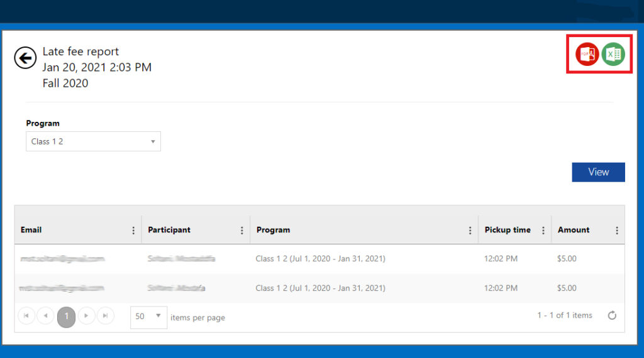Open the Program dropdown showing Class 1 2

(93, 141)
